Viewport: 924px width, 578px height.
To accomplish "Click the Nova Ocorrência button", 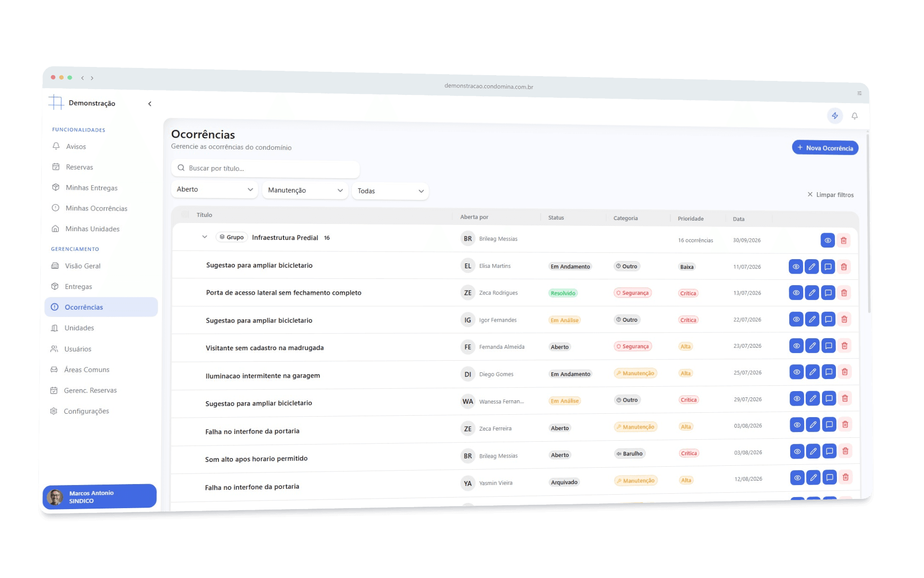I will pos(825,148).
